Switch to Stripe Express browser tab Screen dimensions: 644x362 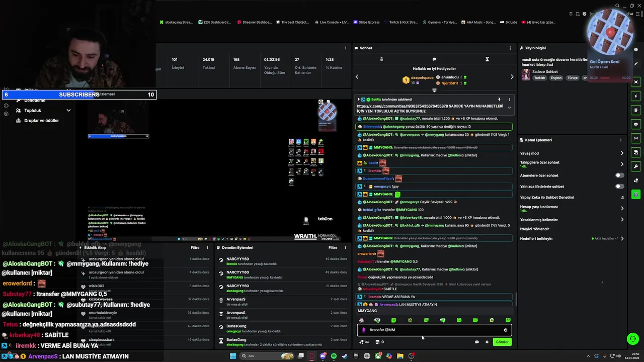366,22
